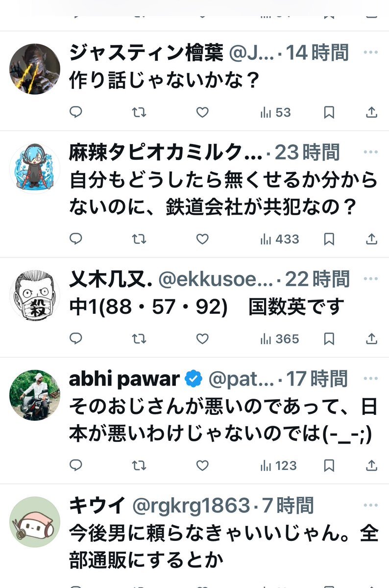The width and height of the screenshot is (389, 588).
Task: Like the 鉄道会社が共犯なの tweet
Action: [202, 239]
